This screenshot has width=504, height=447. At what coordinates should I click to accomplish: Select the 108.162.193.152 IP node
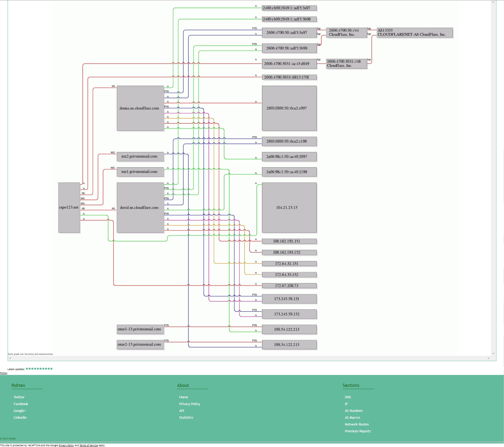(x=289, y=252)
